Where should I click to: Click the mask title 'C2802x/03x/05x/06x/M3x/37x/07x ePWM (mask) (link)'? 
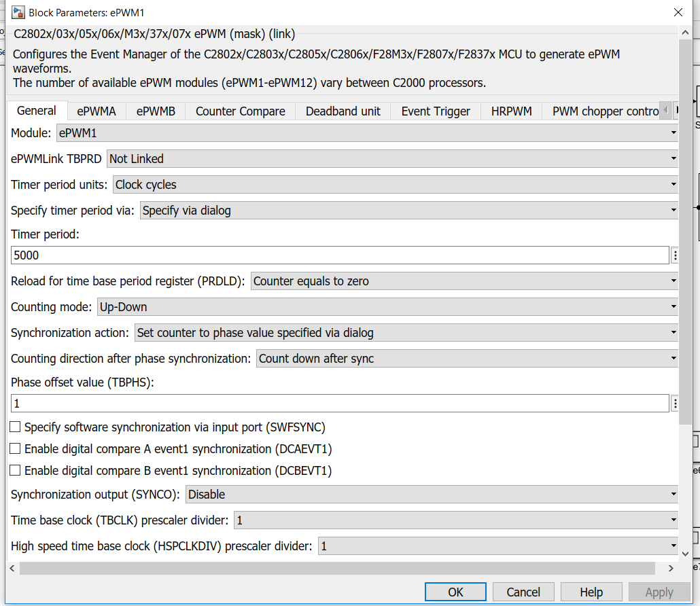(x=154, y=34)
